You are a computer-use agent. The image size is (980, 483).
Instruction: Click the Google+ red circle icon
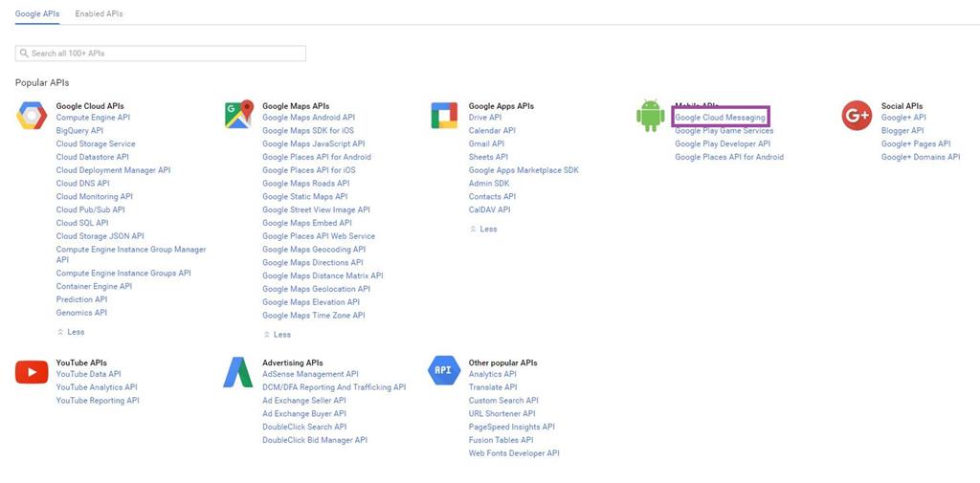click(x=857, y=116)
